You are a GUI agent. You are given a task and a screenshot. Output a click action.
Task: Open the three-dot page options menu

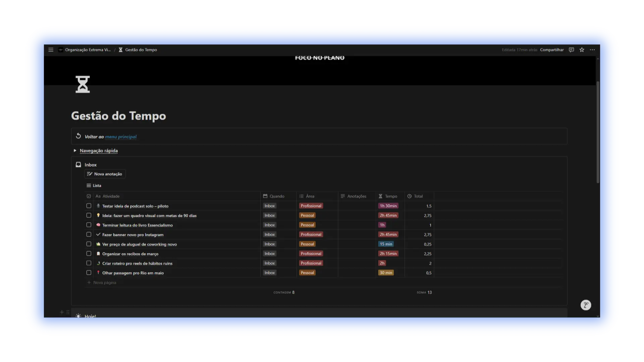[592, 50]
